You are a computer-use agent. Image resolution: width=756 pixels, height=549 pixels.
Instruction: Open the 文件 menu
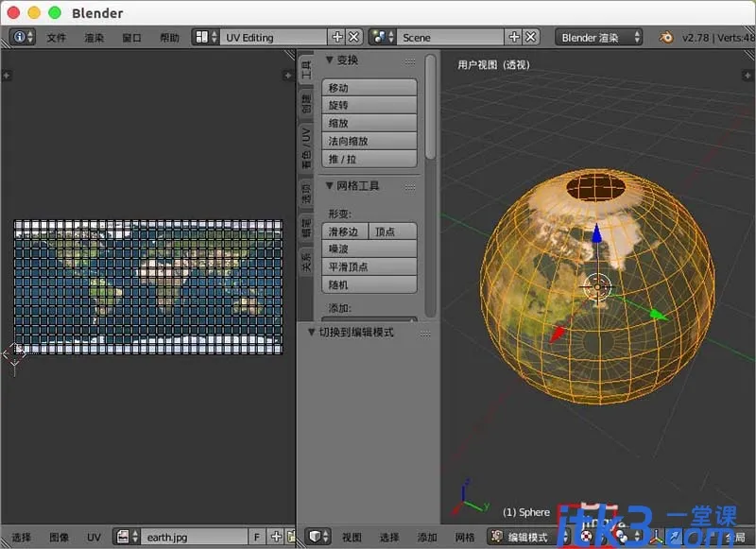[57, 38]
